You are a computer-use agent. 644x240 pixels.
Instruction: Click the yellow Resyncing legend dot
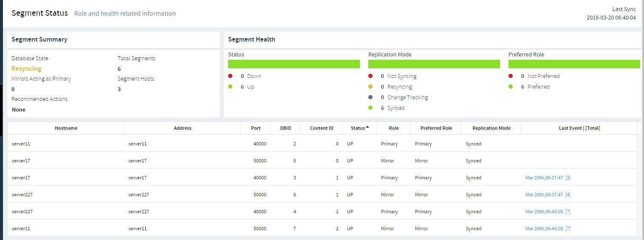[x=370, y=87]
